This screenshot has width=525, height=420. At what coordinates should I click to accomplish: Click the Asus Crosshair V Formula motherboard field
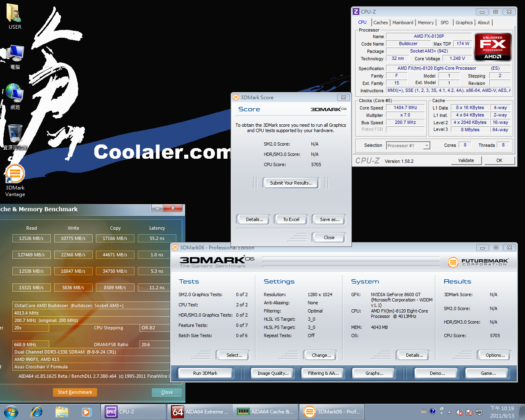(91, 367)
